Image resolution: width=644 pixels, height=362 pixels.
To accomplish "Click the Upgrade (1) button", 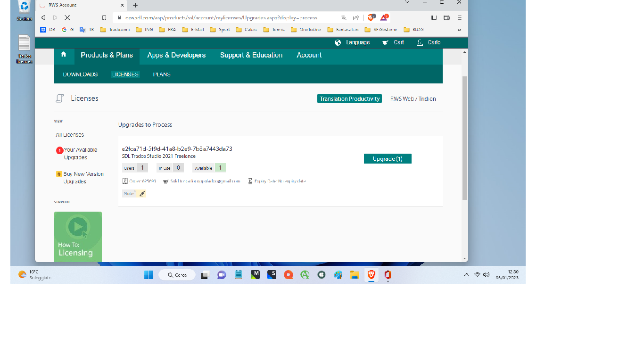I will click(388, 158).
